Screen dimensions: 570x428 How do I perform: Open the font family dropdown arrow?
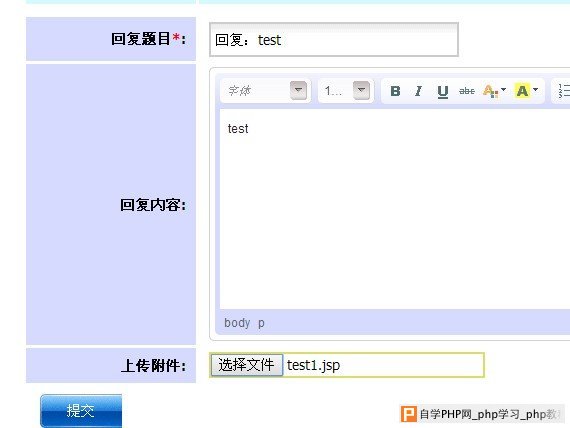(298, 90)
